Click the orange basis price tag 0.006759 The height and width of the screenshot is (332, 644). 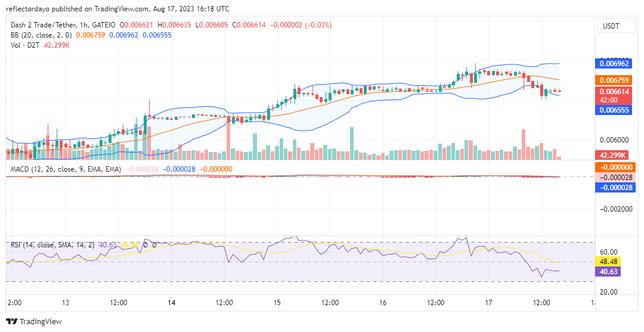614,80
